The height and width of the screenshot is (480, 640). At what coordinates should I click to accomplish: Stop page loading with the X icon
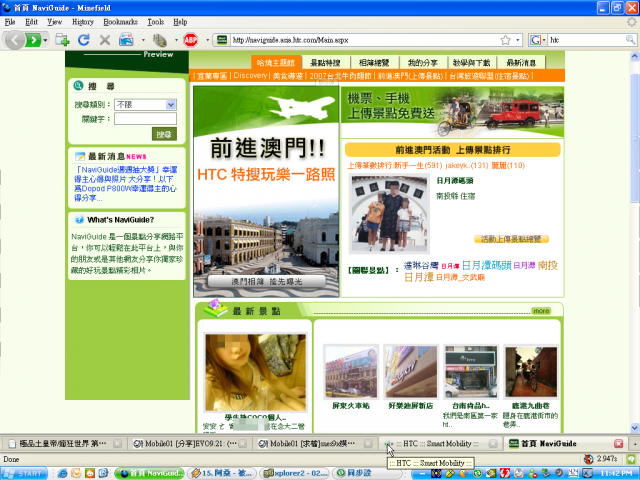[x=105, y=40]
